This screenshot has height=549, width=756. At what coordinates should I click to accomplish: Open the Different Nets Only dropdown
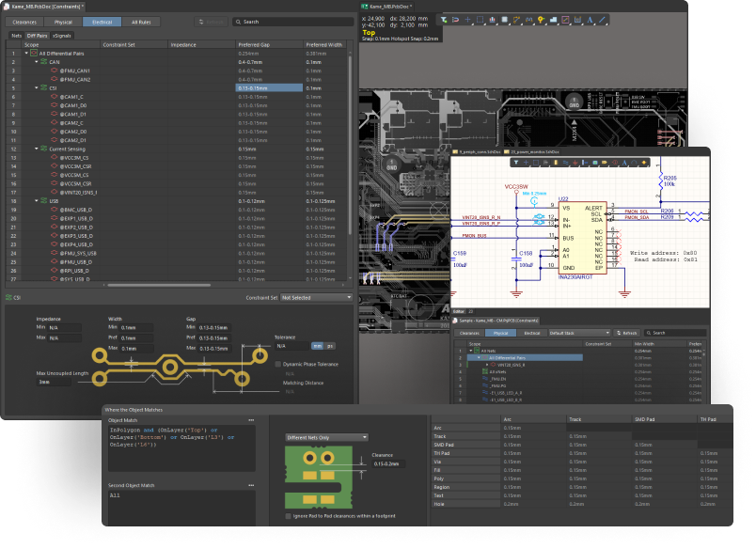pos(326,437)
